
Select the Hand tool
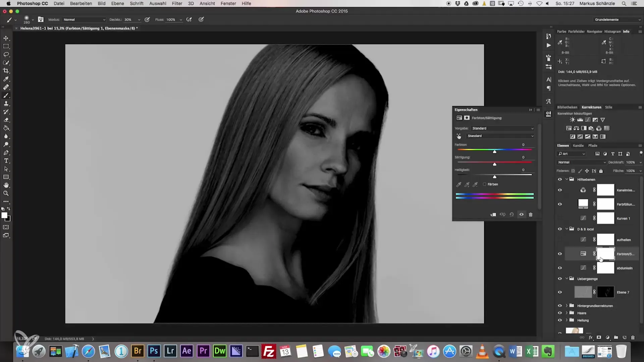6,185
